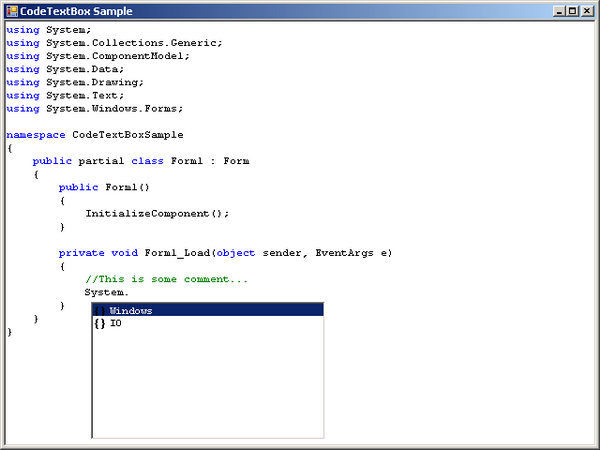600x450 pixels.
Task: Click the 'void' keyword
Action: [x=124, y=253]
